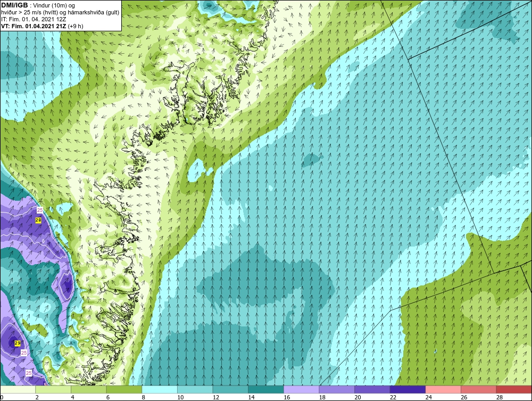Click the legend scale number 18
The height and width of the screenshot is (401, 532).
coord(322,397)
